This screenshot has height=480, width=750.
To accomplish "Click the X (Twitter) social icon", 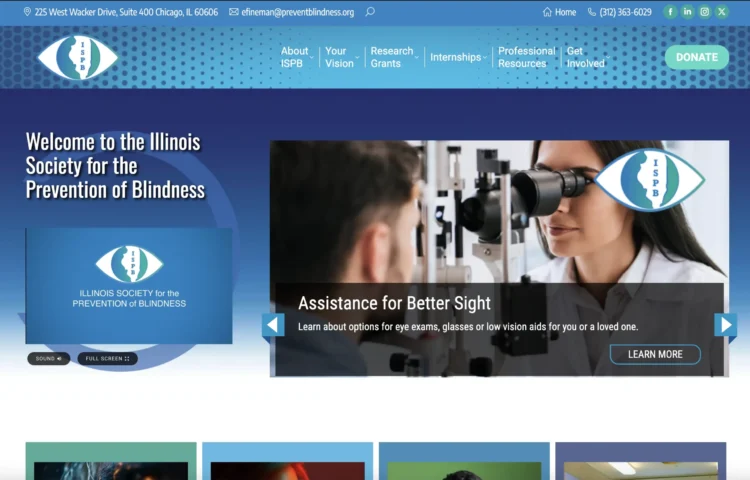I will (x=722, y=12).
